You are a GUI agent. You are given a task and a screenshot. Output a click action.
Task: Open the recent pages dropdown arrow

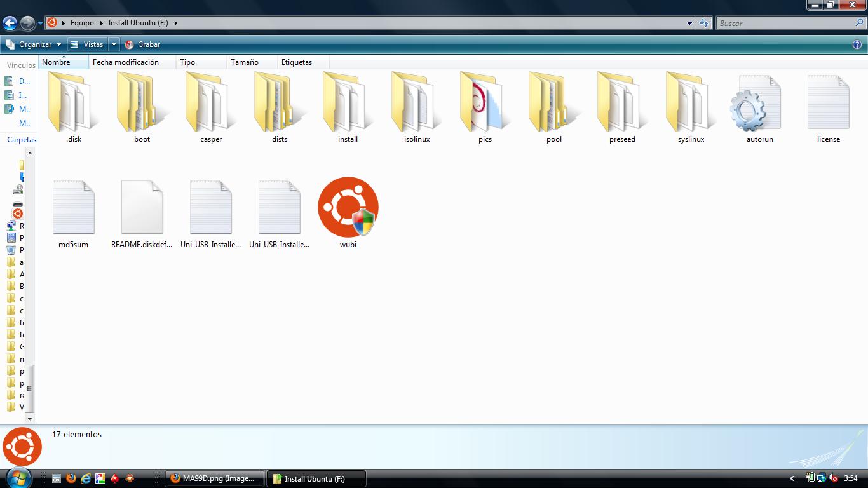coord(40,24)
